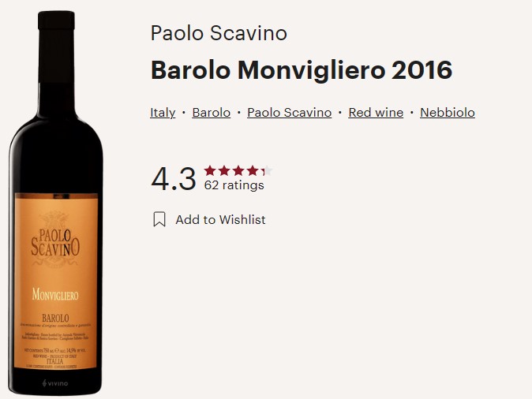Image resolution: width=532 pixels, height=399 pixels.
Task: Click the Barolo Monvigliero 2016 title
Action: tap(302, 70)
